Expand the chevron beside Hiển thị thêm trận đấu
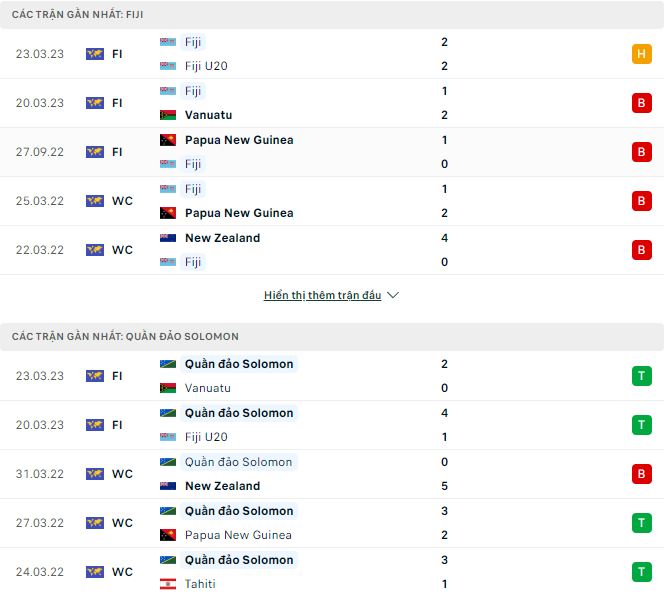 tap(393, 296)
